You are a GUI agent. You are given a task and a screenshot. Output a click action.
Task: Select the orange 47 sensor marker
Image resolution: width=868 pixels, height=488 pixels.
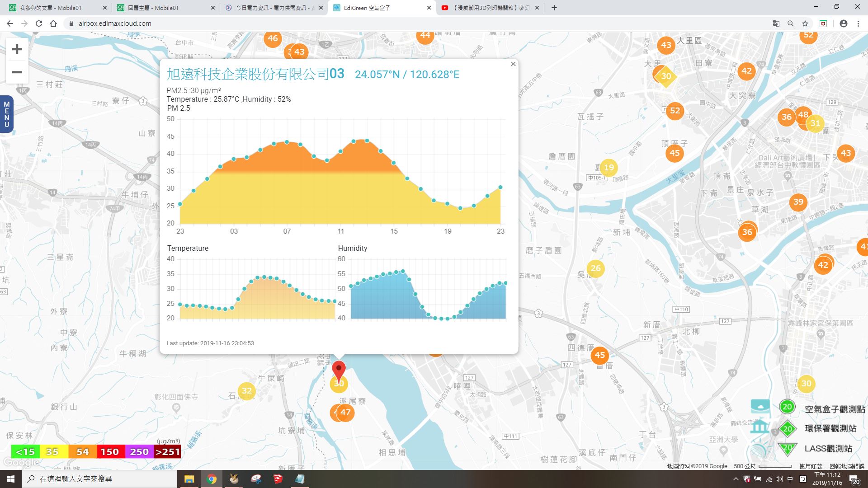pos(345,412)
